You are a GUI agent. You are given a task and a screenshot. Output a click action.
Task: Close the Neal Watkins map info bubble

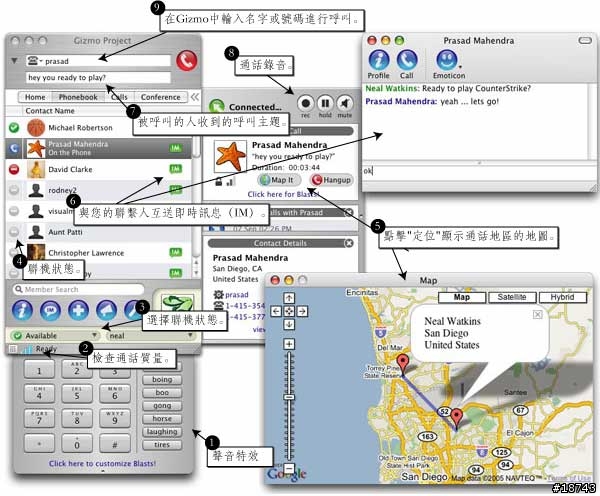click(x=537, y=314)
